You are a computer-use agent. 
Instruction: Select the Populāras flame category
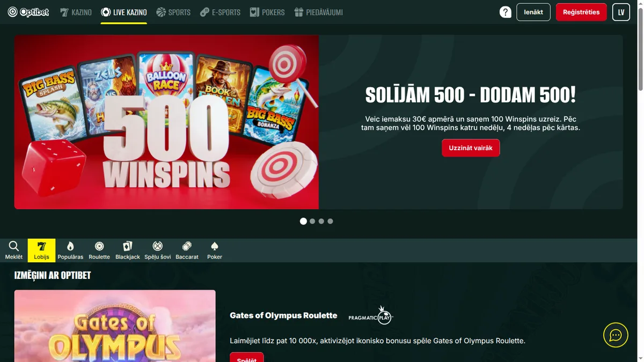(x=70, y=250)
